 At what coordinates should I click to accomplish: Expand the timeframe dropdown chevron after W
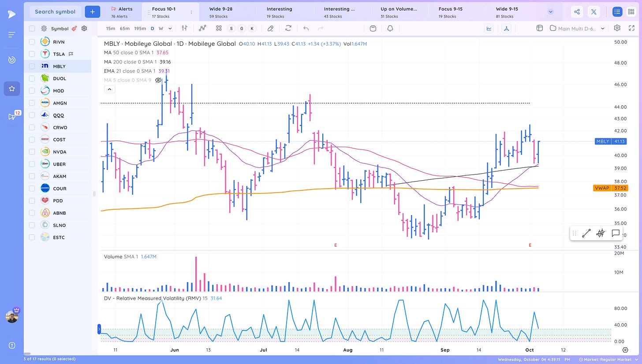click(170, 28)
